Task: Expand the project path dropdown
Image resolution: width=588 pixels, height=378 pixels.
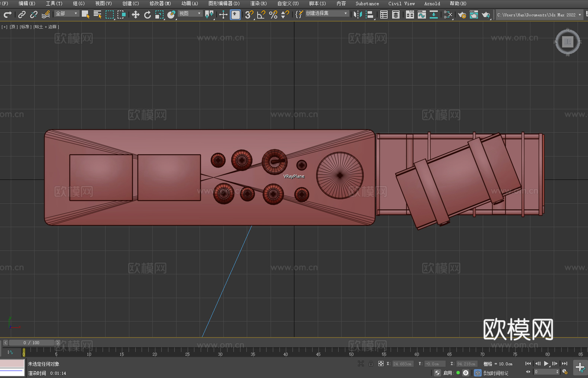Action: 579,15
